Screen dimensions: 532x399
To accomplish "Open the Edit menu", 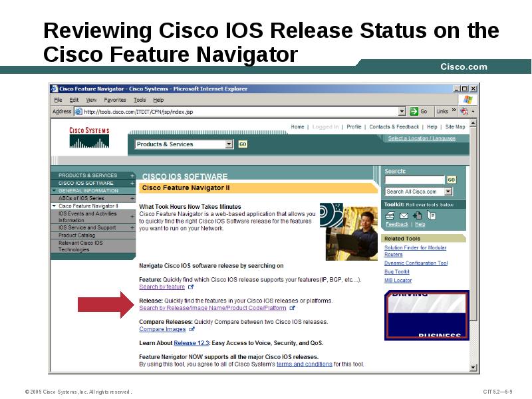I will pos(74,100).
